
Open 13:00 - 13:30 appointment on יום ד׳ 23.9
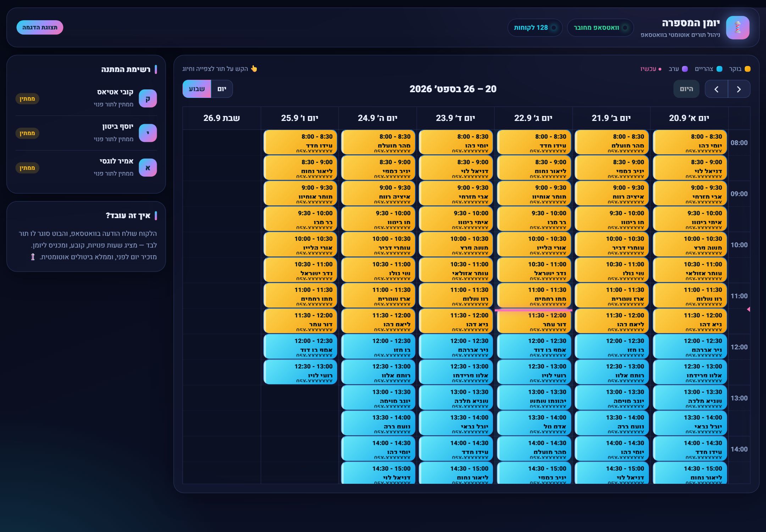(x=456, y=398)
